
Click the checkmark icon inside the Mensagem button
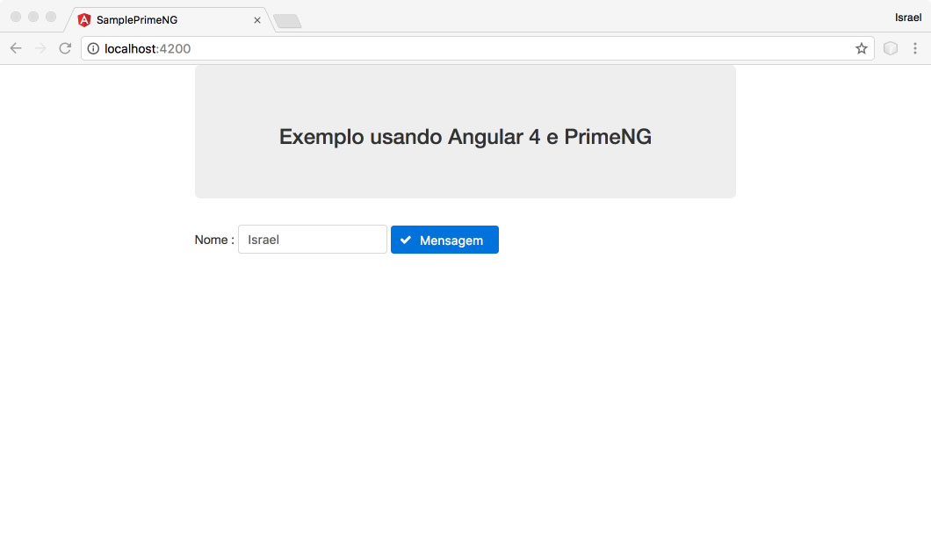(x=405, y=239)
